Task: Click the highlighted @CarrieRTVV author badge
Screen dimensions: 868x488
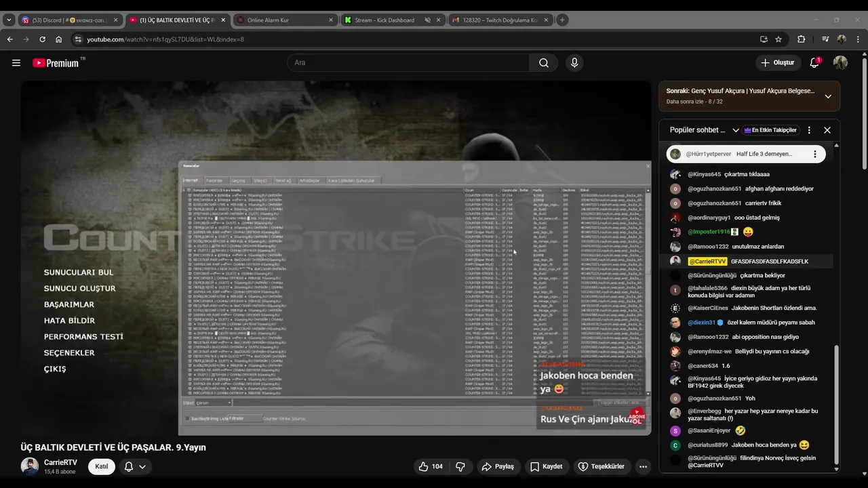Action: pos(707,261)
